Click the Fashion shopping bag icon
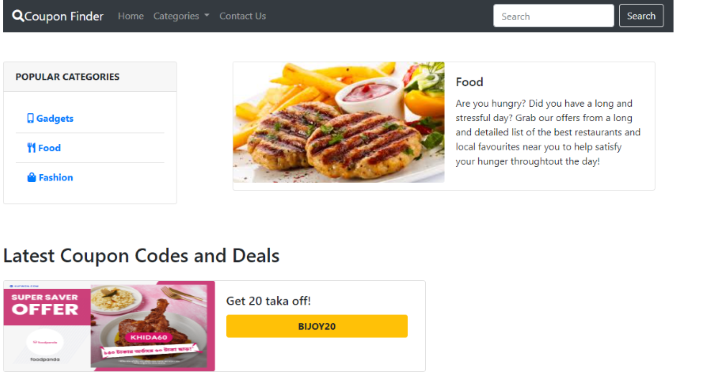Image resolution: width=715 pixels, height=380 pixels. point(31,177)
